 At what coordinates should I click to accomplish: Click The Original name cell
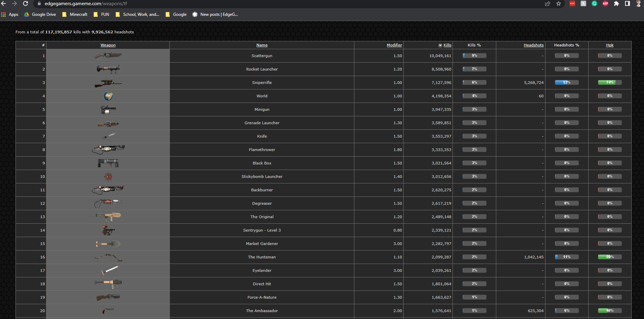(262, 217)
